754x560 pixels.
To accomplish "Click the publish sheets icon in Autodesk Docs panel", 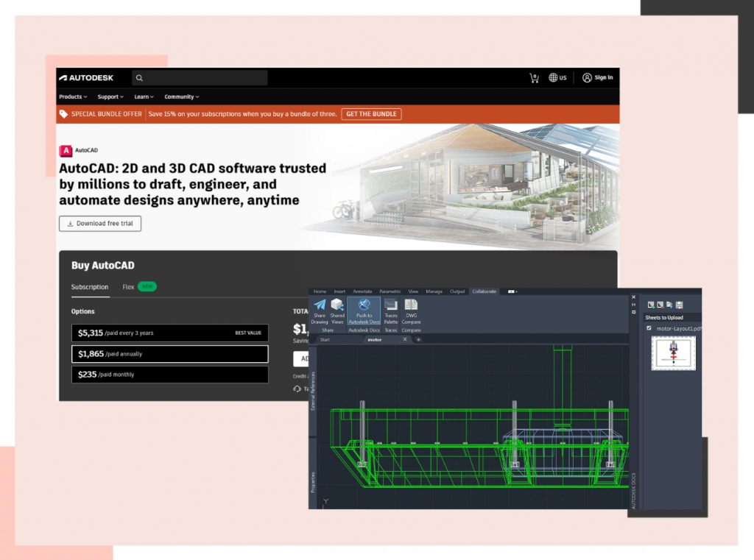I will 669,305.
